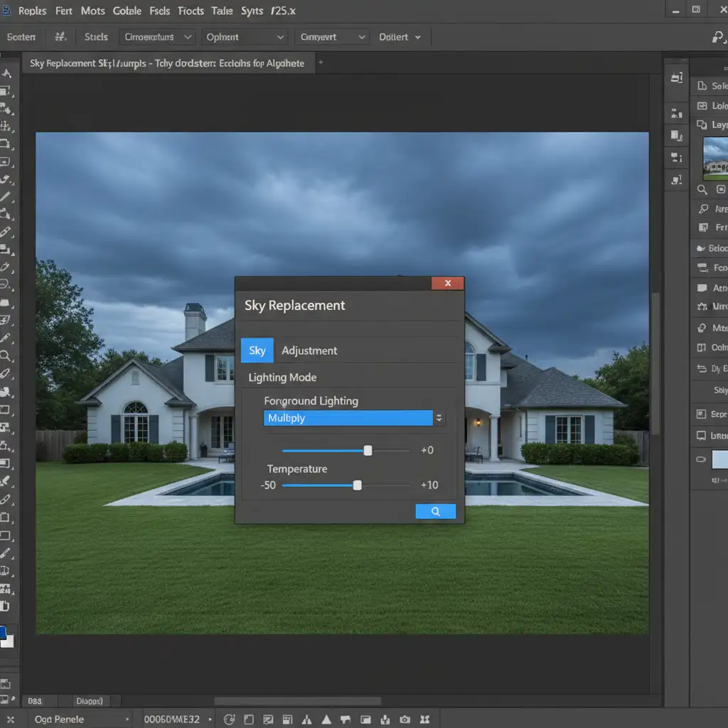728x728 pixels.
Task: Switch to the Adjustment tab in dialog
Action: point(309,350)
